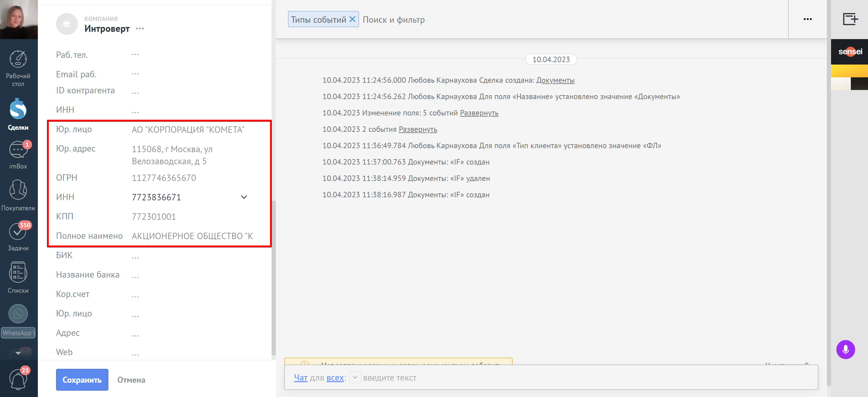The height and width of the screenshot is (397, 868).
Task: Go to Покупатели section
Action: pyautogui.click(x=18, y=196)
